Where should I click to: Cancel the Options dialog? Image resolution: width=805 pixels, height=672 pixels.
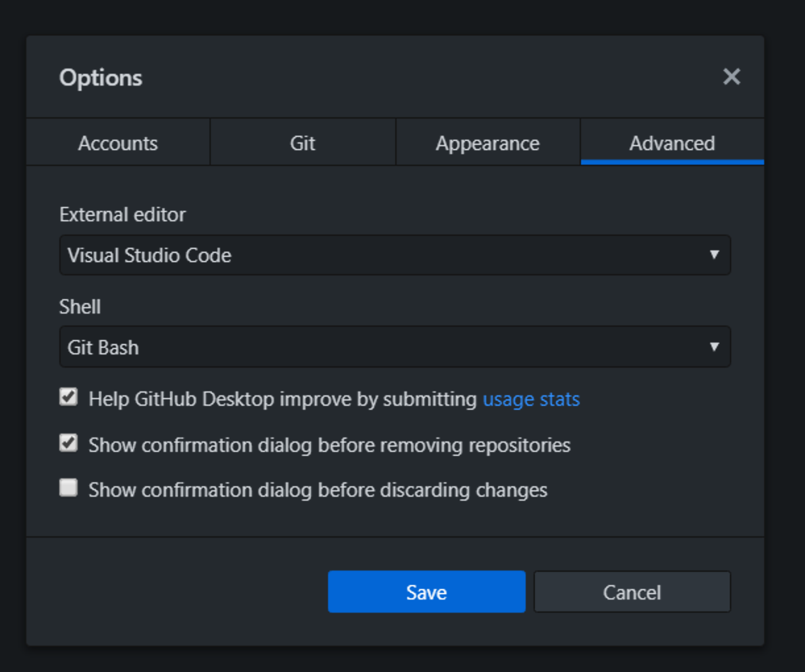click(632, 592)
